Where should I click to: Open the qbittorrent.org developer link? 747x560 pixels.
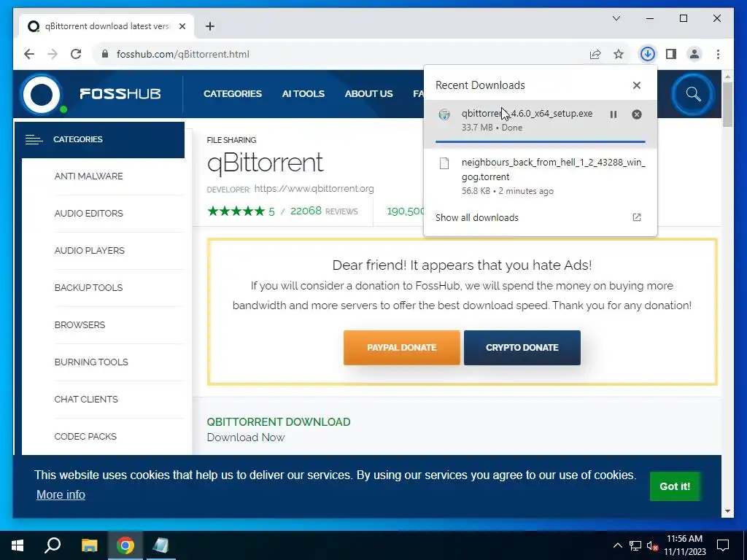314,189
